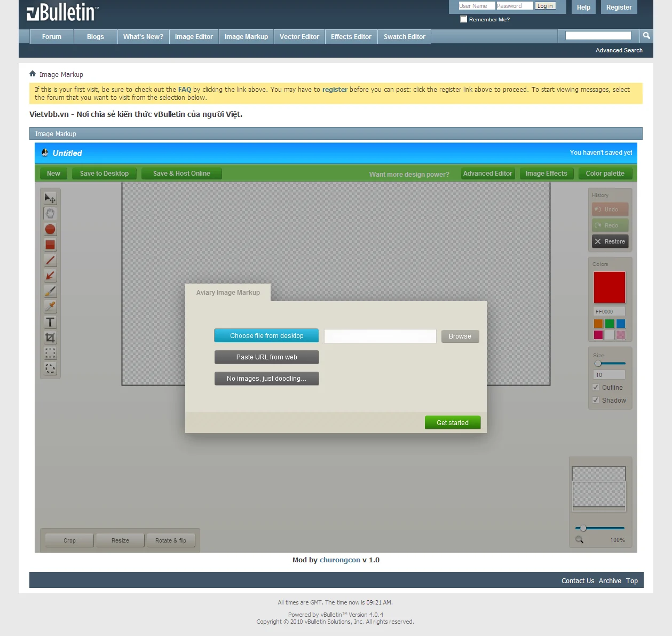Select the eyedropper color picker tool
Screen dimensions: 672x636
[50, 307]
